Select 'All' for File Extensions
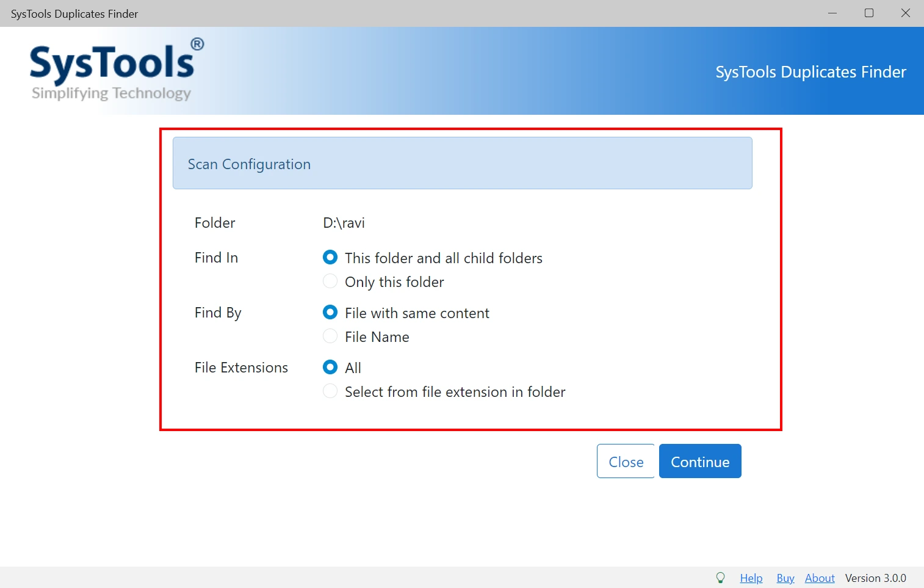Image resolution: width=924 pixels, height=588 pixels. coord(330,367)
